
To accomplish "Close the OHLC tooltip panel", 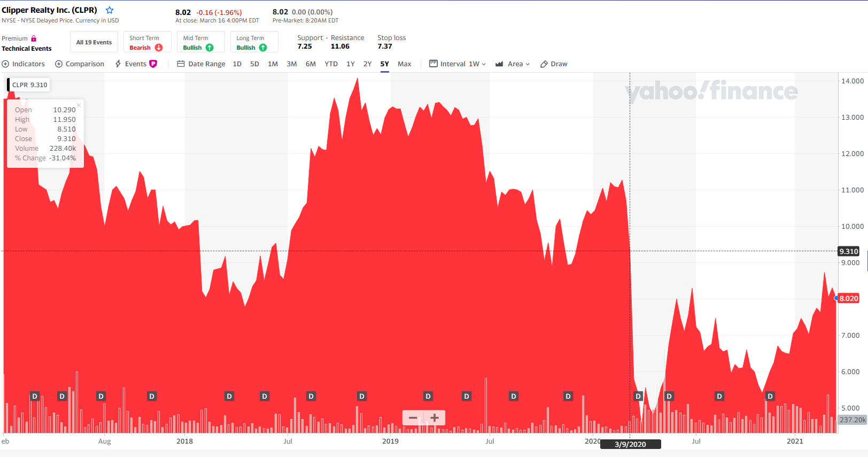I will pyautogui.click(x=79, y=105).
